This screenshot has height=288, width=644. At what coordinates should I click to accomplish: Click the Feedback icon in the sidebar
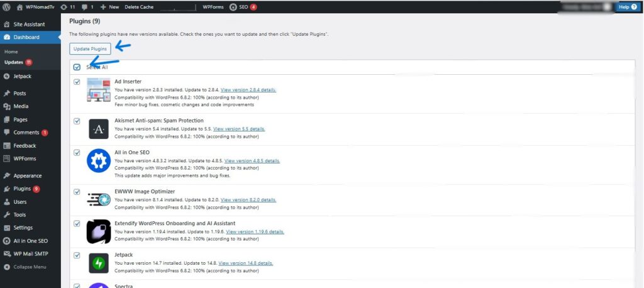[6, 145]
